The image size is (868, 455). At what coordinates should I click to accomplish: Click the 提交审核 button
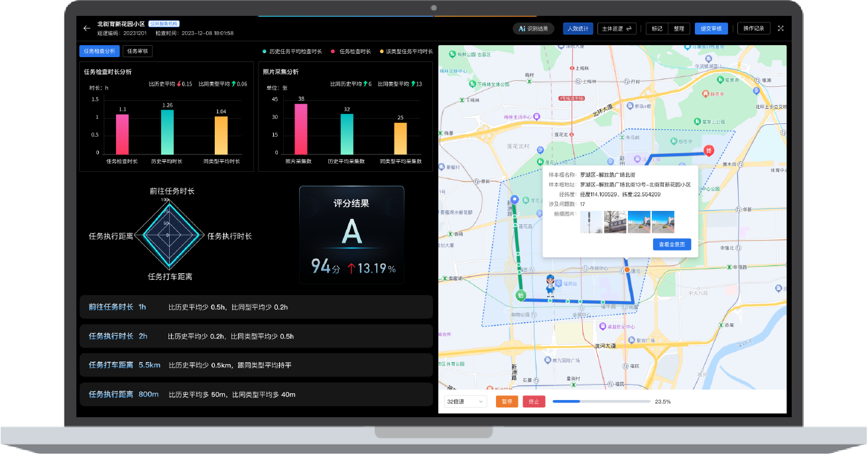(712, 29)
